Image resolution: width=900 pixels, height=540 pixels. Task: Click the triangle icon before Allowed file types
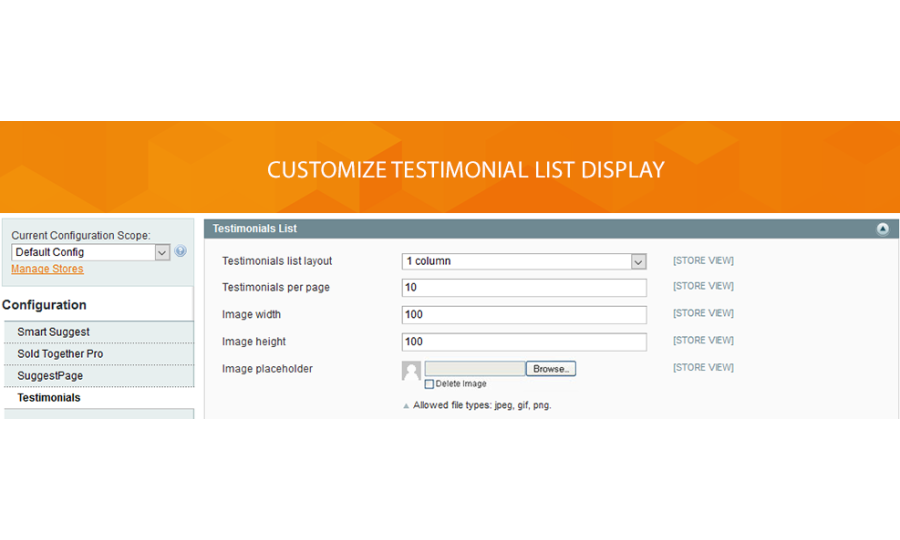tap(406, 406)
